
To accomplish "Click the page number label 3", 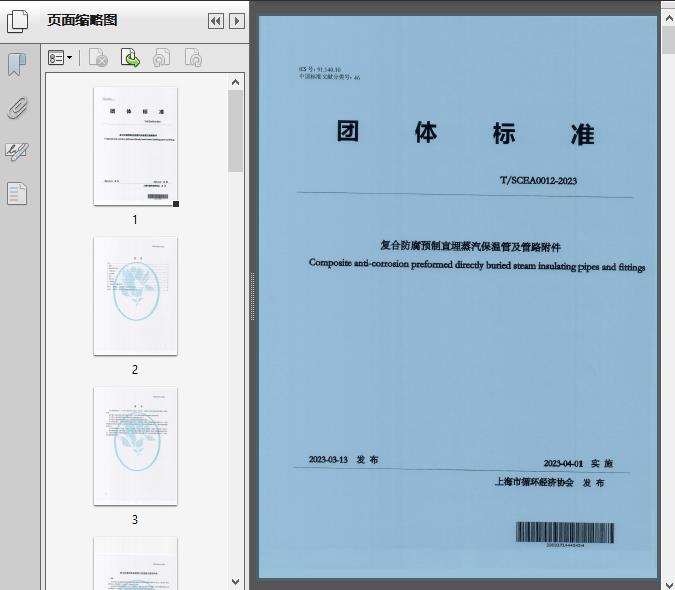I will pyautogui.click(x=135, y=520).
